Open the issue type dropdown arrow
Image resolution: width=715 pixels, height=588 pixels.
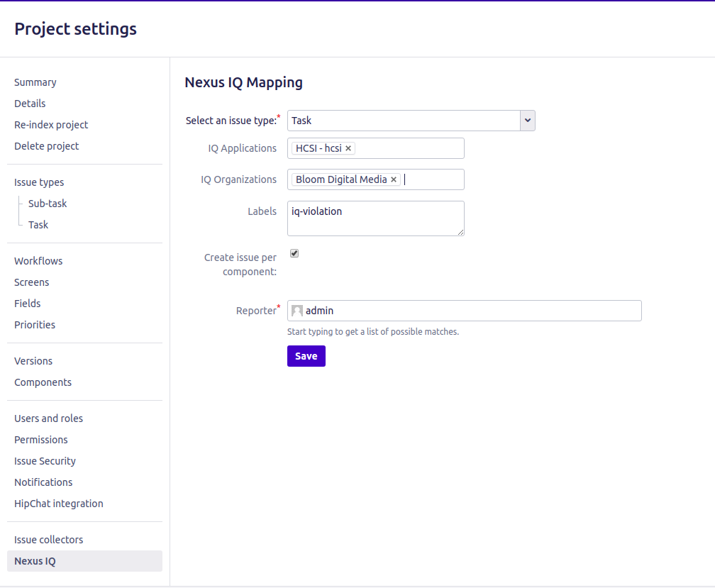(527, 121)
